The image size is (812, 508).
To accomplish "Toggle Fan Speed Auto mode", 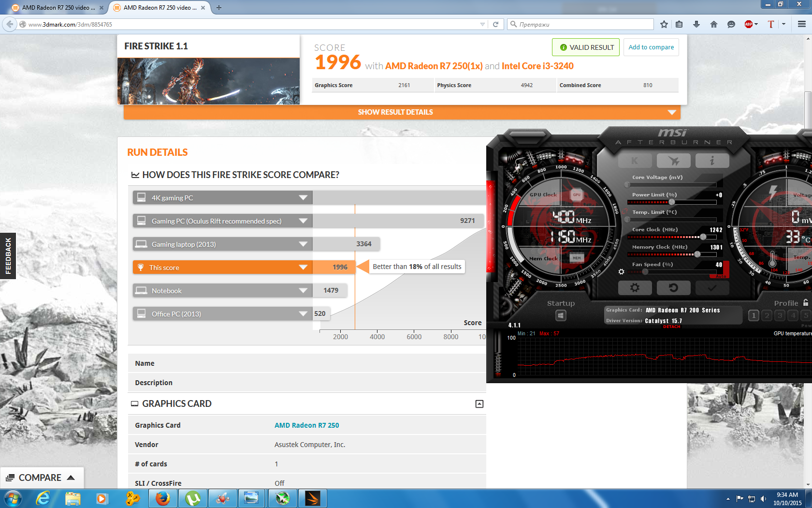I will tap(720, 276).
